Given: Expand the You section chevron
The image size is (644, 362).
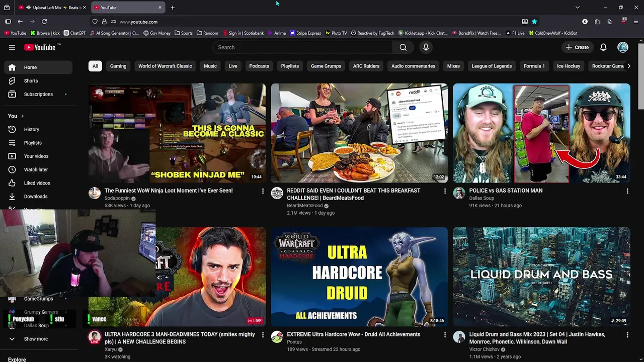Looking at the screenshot, I should (22, 116).
